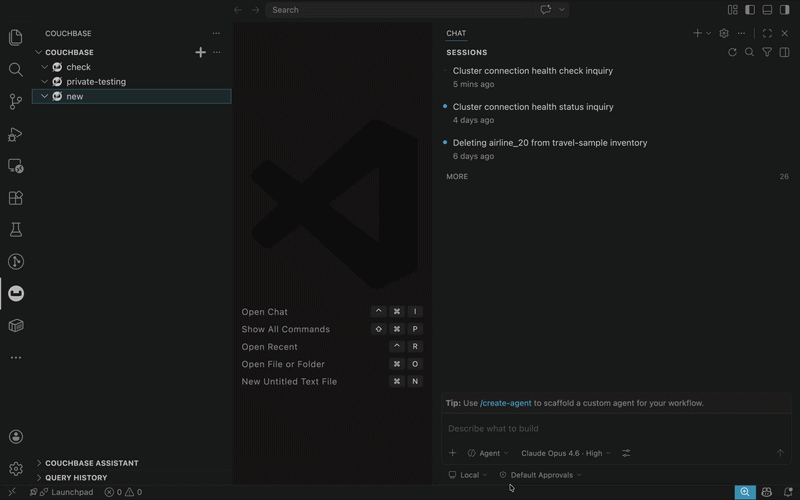Customize layout icon in title bar
The height and width of the screenshot is (500, 800).
tap(733, 10)
